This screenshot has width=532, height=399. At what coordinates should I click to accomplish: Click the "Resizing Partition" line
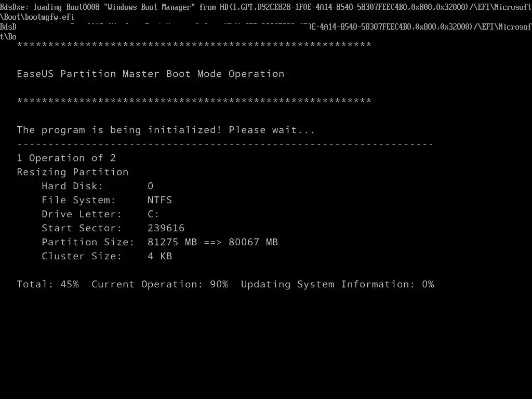[x=73, y=172]
